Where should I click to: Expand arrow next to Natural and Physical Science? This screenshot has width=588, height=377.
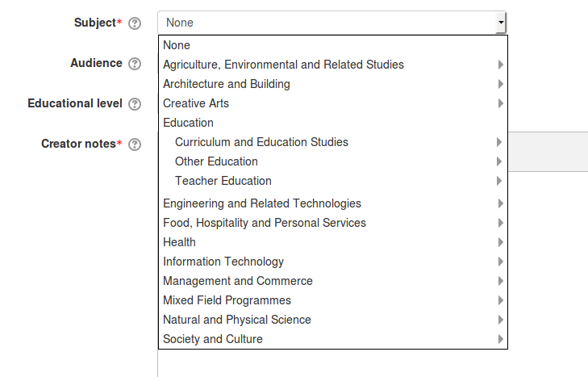click(x=500, y=320)
